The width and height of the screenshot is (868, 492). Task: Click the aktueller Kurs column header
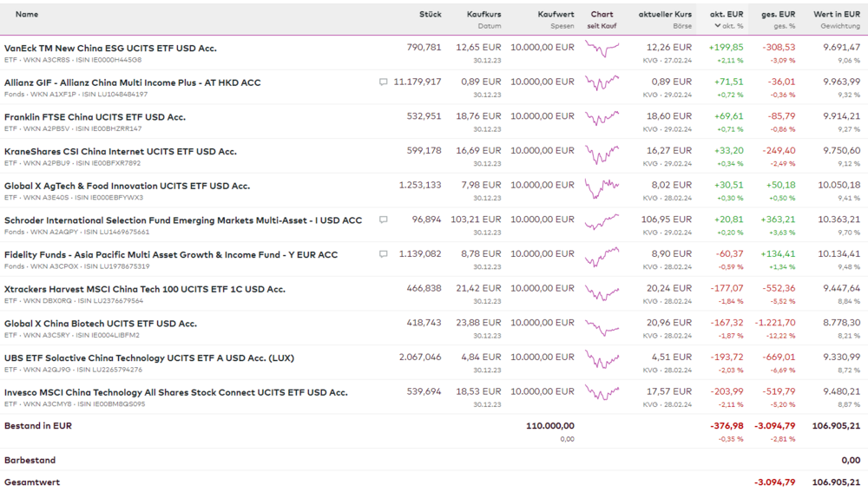pyautogui.click(x=665, y=15)
